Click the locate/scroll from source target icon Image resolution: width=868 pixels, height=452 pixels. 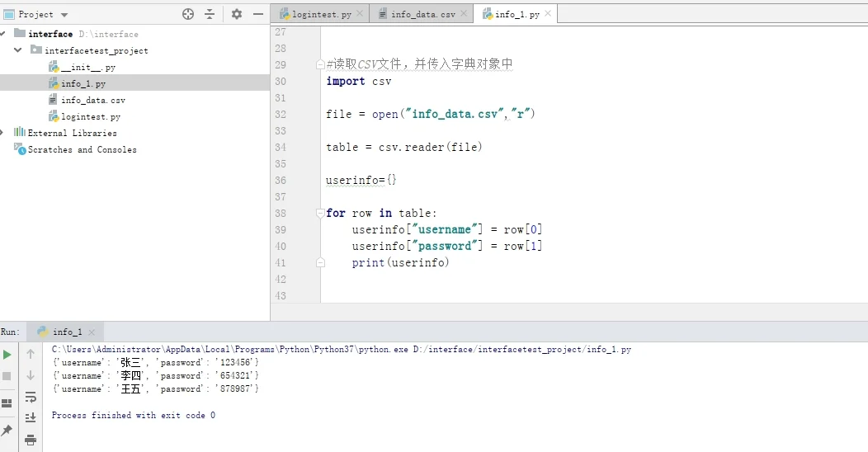click(x=188, y=14)
